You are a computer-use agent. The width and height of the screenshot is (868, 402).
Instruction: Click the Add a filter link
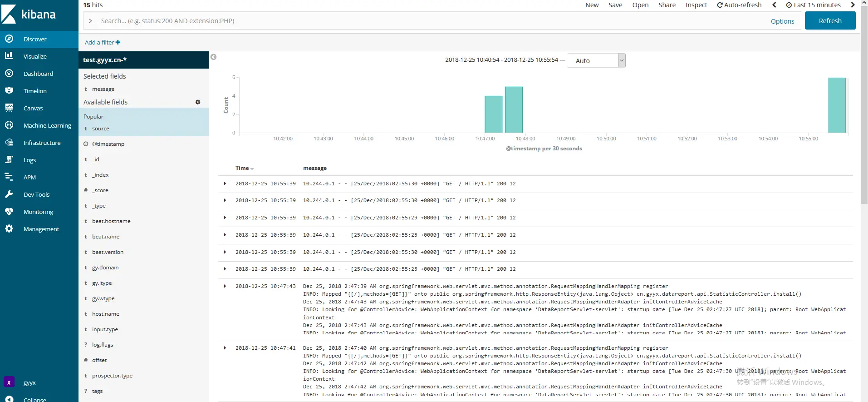(103, 42)
